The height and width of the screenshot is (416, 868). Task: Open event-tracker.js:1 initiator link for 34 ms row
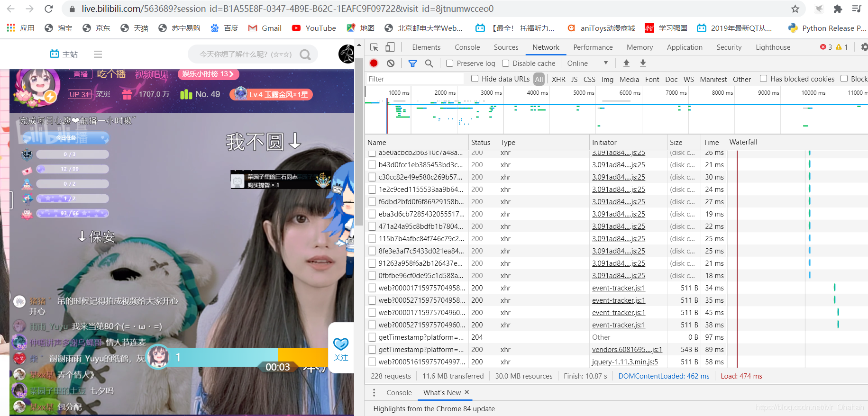[618, 288]
